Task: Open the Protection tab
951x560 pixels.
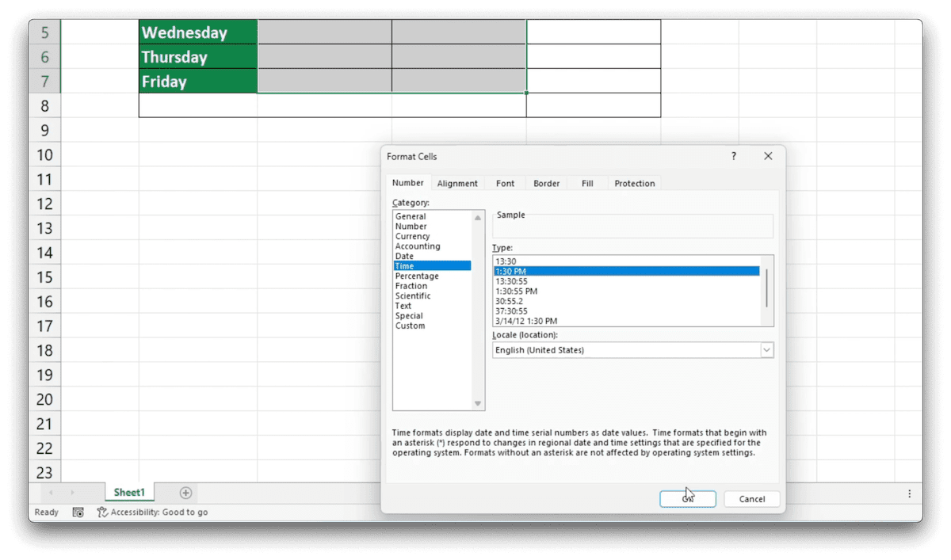Action: click(x=635, y=184)
